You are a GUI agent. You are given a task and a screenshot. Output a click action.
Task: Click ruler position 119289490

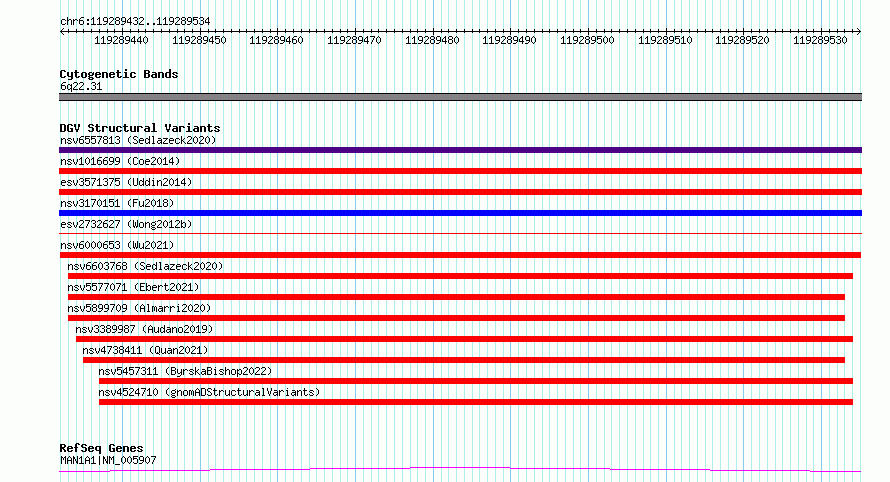509,40
